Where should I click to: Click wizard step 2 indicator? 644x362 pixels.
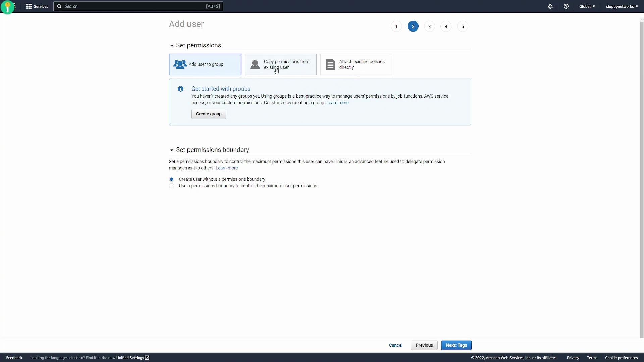[413, 26]
